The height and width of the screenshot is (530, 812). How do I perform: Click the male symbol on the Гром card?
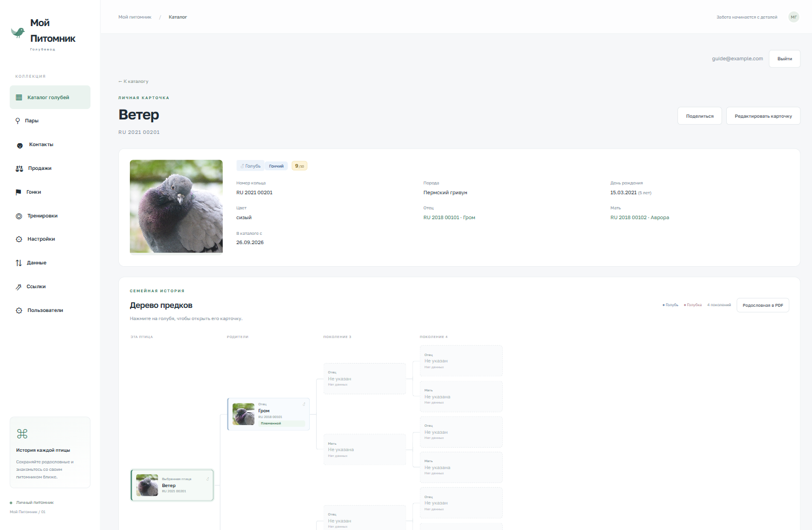tap(304, 404)
